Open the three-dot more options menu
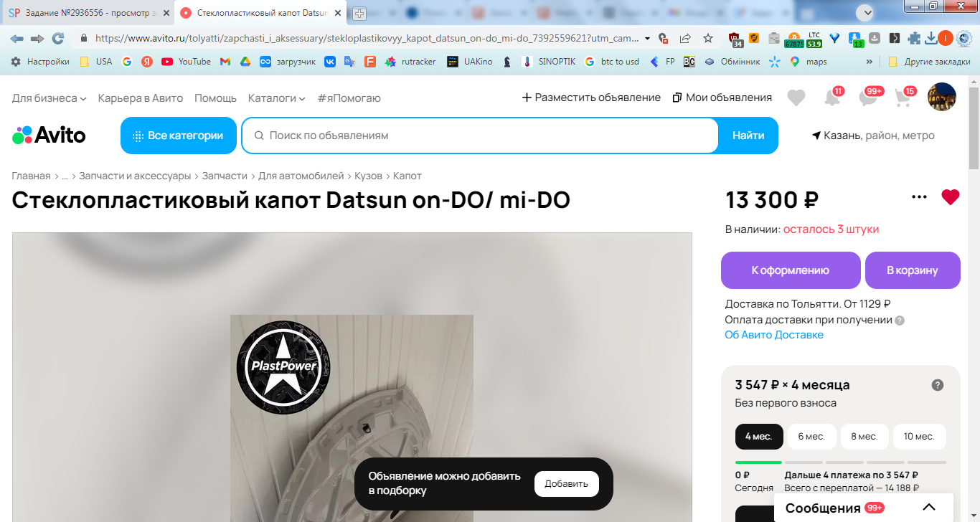Image resolution: width=980 pixels, height=522 pixels. pyautogui.click(x=919, y=197)
